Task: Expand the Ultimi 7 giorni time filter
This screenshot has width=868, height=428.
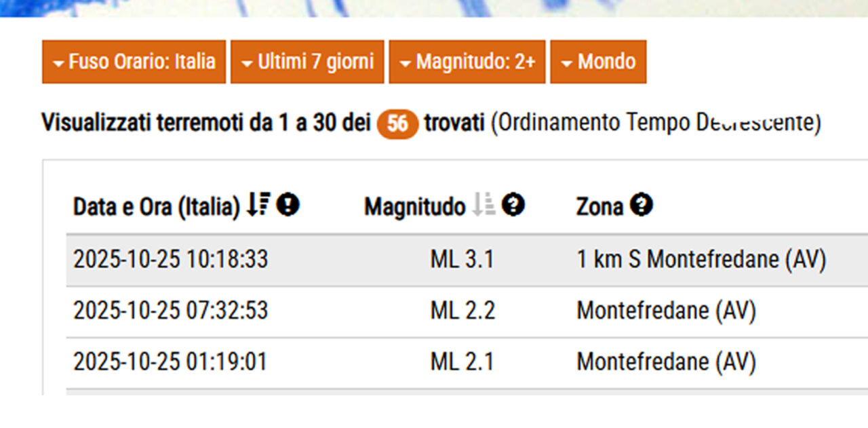Action: tap(307, 62)
